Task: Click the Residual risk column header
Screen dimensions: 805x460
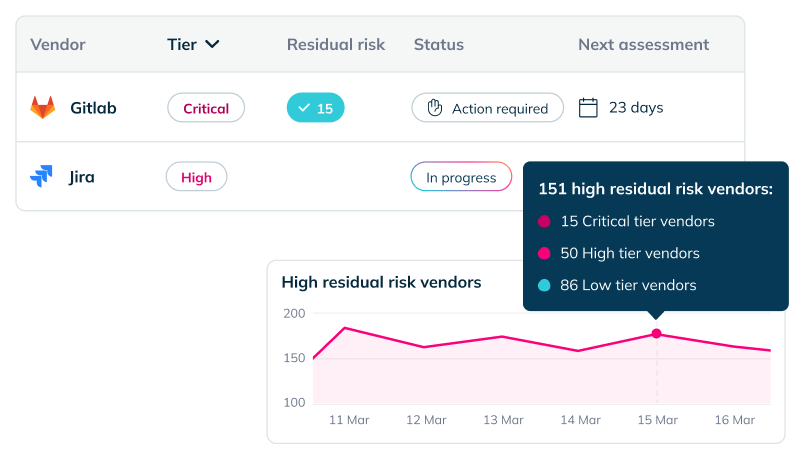Action: 336,45
